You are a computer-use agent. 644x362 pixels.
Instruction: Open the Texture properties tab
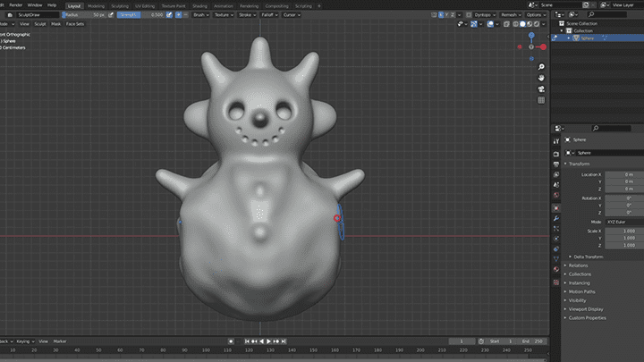pos(556,282)
